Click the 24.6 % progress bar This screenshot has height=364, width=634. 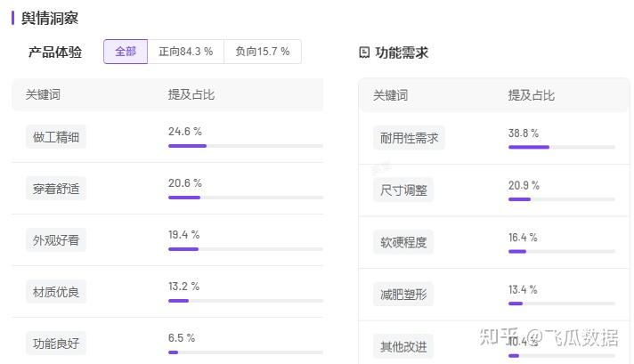[x=246, y=146]
